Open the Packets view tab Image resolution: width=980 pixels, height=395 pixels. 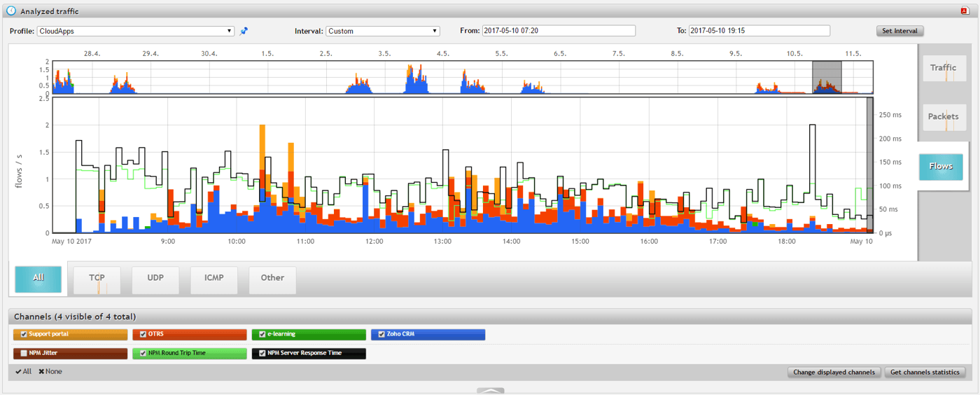944,117
